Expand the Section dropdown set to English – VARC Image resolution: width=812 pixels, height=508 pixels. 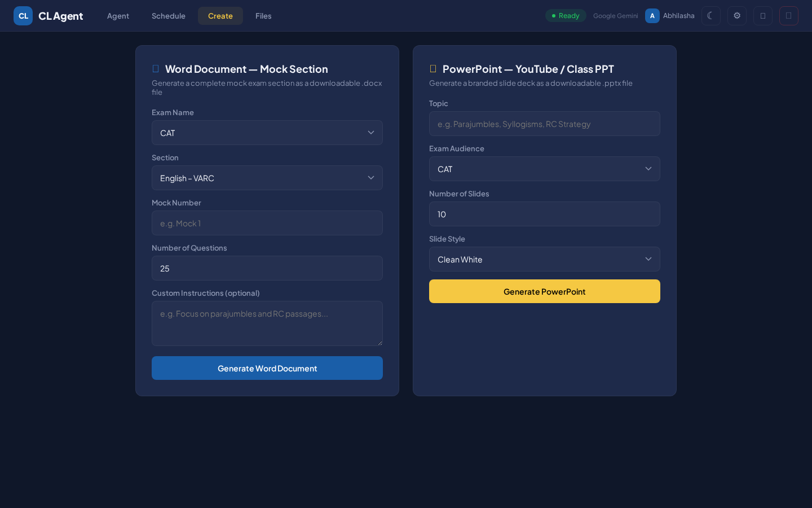(267, 178)
